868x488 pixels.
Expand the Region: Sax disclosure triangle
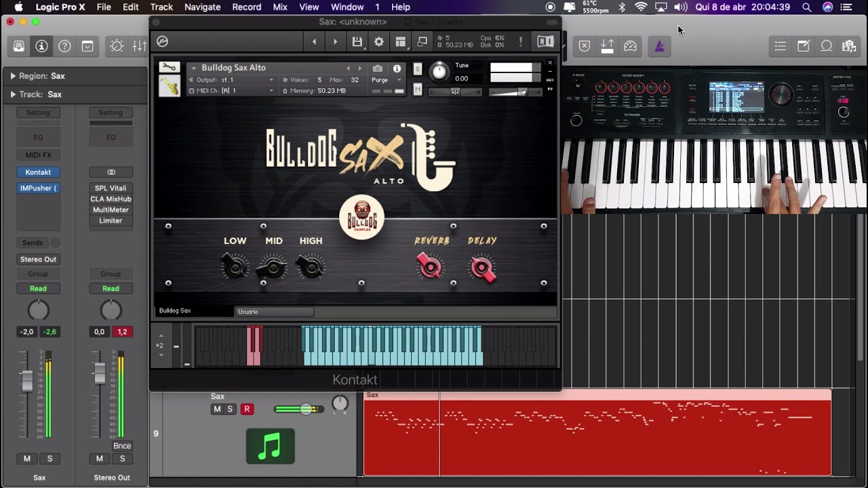tap(13, 76)
